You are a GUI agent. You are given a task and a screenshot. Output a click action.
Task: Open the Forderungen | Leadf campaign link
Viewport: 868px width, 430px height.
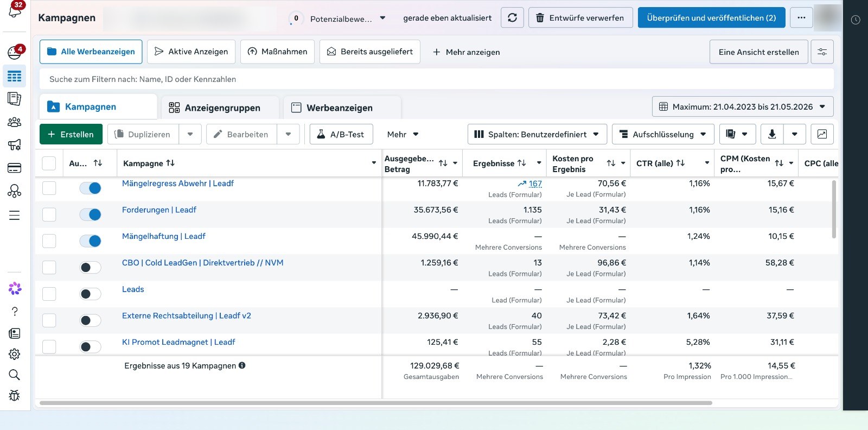159,210
